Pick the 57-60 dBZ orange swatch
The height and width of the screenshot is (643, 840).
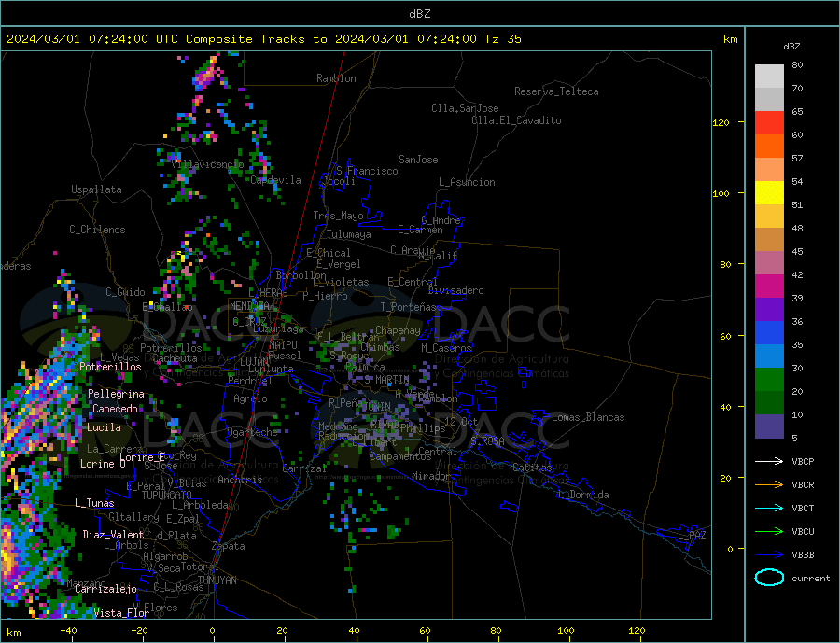tap(769, 147)
